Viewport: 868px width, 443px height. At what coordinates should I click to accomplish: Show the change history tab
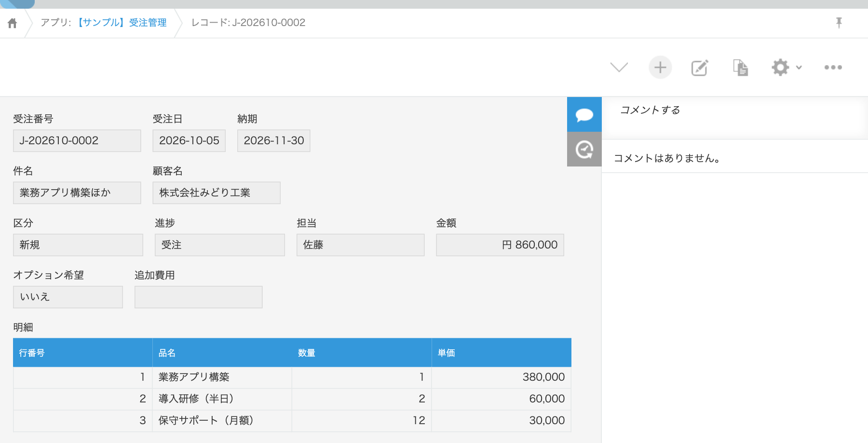(584, 150)
